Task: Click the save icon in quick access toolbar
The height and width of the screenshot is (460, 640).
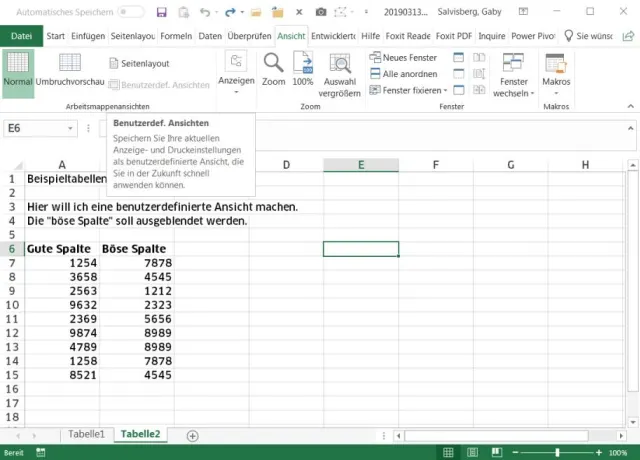Action: [x=162, y=12]
